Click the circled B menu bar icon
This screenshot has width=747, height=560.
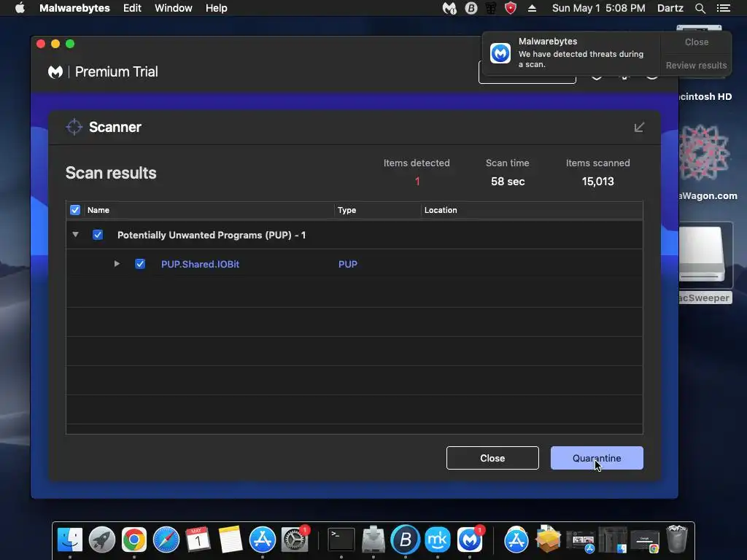471,8
